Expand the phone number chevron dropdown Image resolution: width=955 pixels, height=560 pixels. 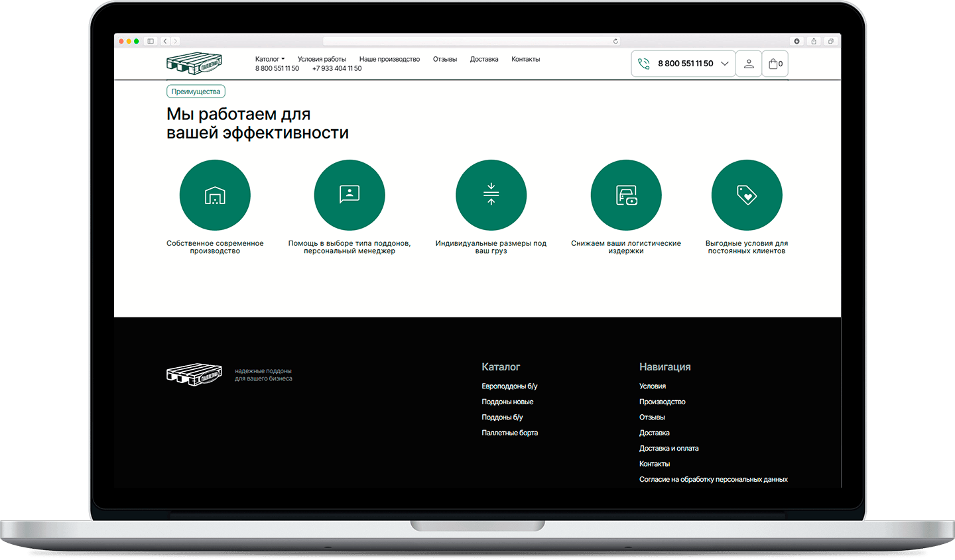(x=725, y=64)
